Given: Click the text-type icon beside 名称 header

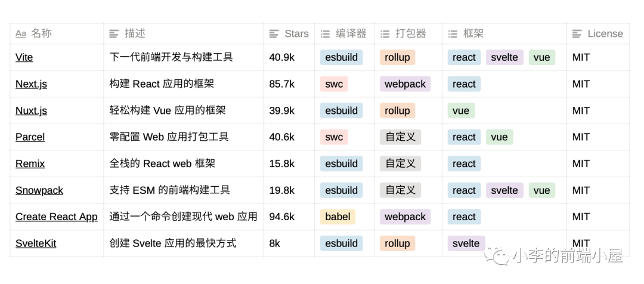Looking at the screenshot, I should pos(21,34).
